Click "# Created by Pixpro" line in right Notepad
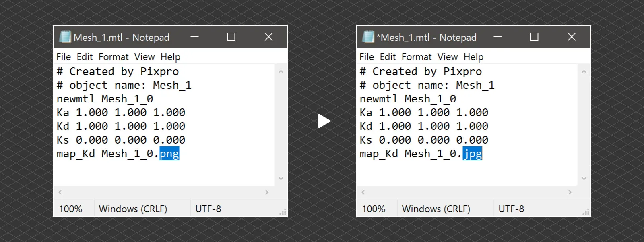 tap(421, 71)
